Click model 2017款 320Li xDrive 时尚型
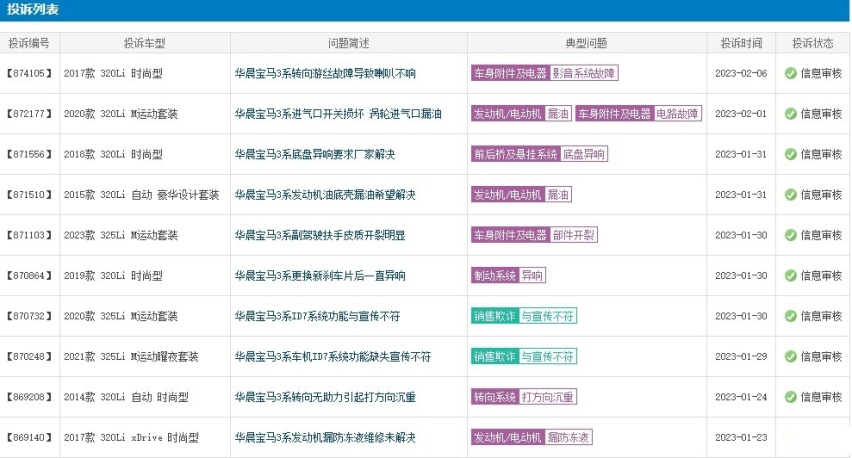Image resolution: width=852 pixels, height=458 pixels. (x=131, y=437)
